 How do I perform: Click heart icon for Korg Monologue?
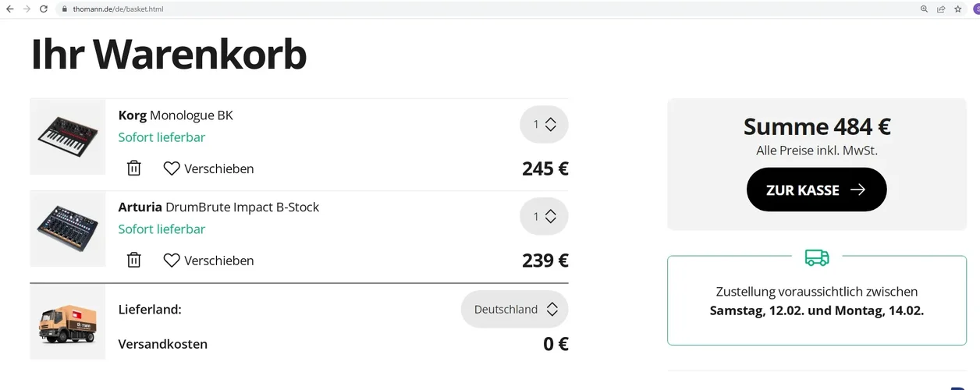click(x=172, y=168)
